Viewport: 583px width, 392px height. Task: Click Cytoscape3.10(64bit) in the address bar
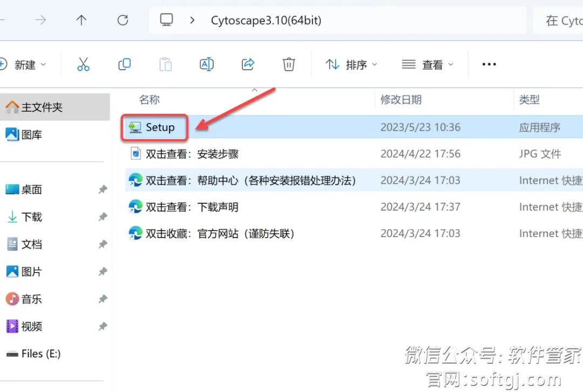point(266,20)
